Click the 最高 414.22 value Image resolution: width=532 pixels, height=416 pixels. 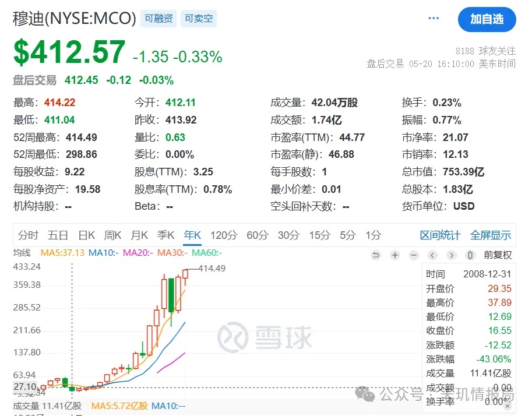59,103
